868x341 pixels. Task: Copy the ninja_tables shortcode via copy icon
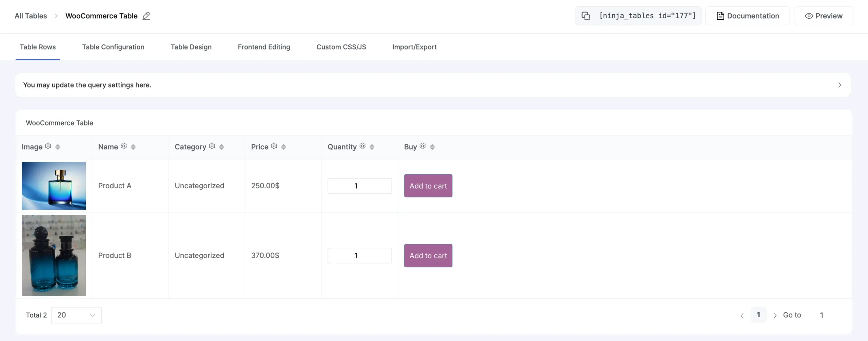(x=586, y=16)
